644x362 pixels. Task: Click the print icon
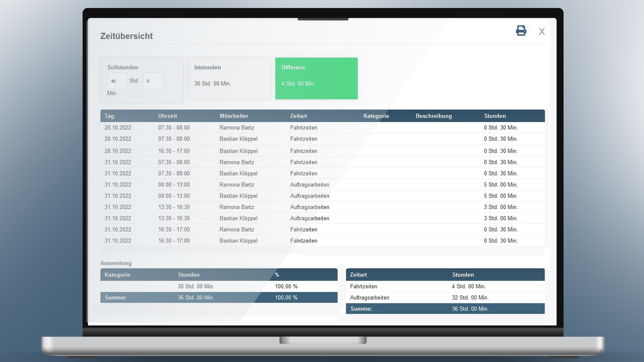521,31
